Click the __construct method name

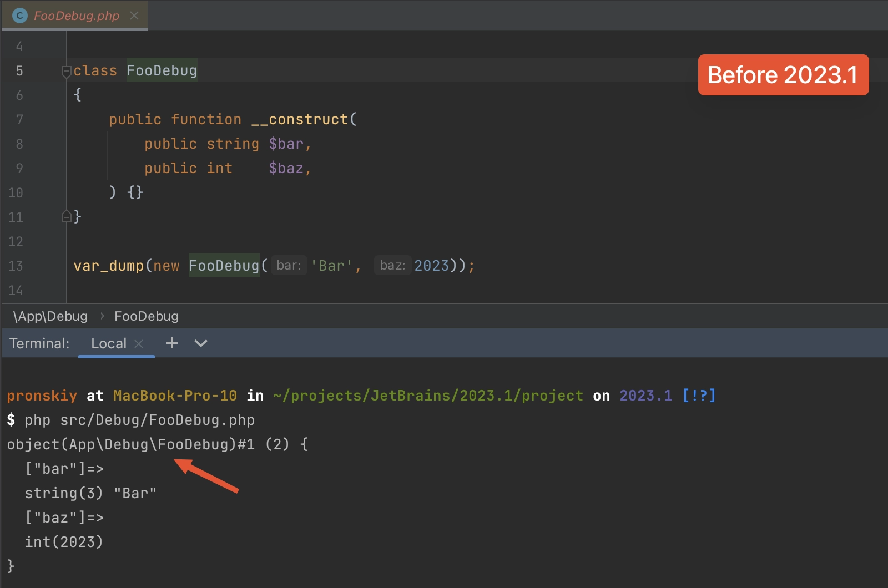300,119
